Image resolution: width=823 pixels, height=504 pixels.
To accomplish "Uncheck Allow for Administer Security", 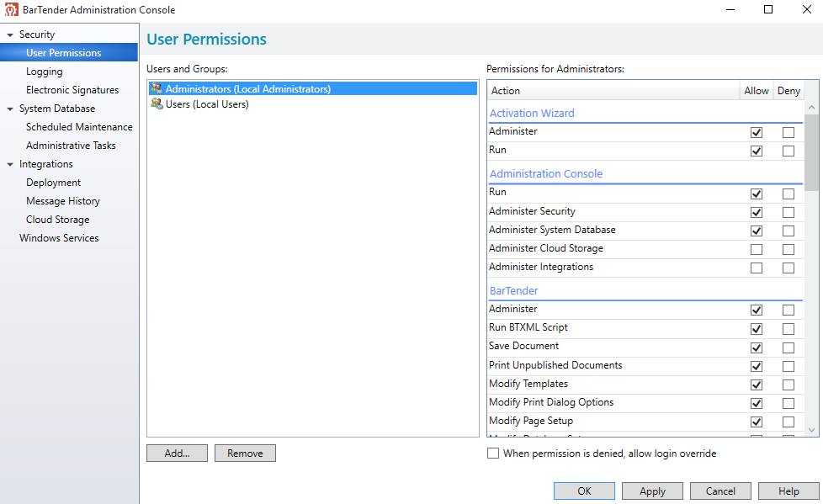I will 757,212.
